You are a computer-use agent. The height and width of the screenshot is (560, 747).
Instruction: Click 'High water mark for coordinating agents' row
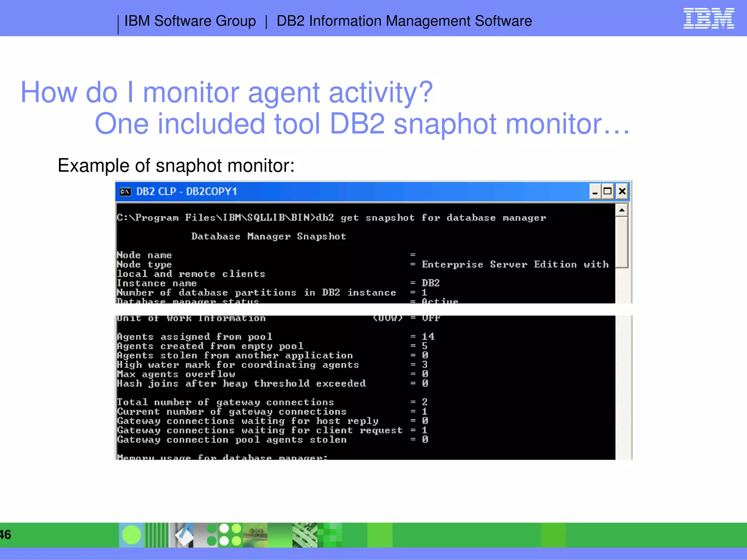pyautogui.click(x=272, y=365)
